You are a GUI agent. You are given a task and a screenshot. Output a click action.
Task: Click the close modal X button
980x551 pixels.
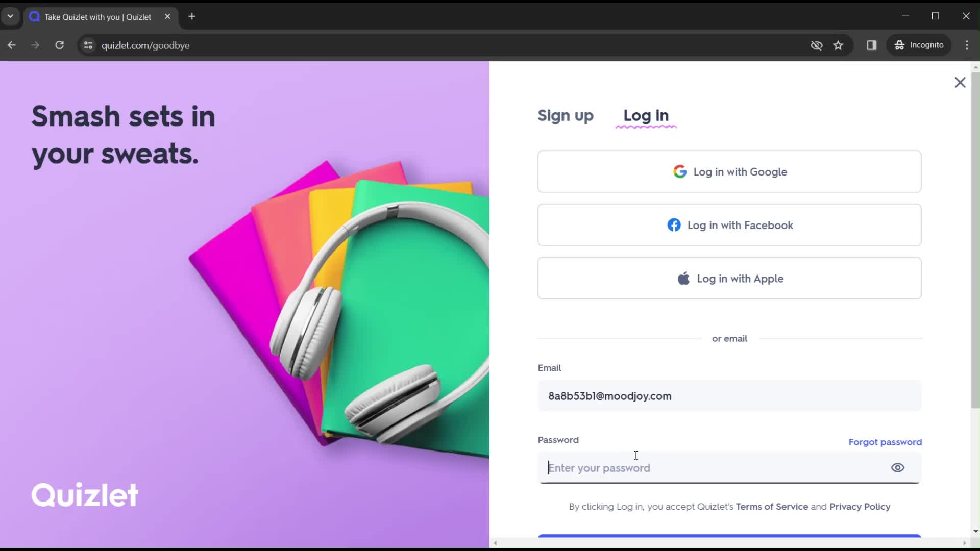coord(961,82)
